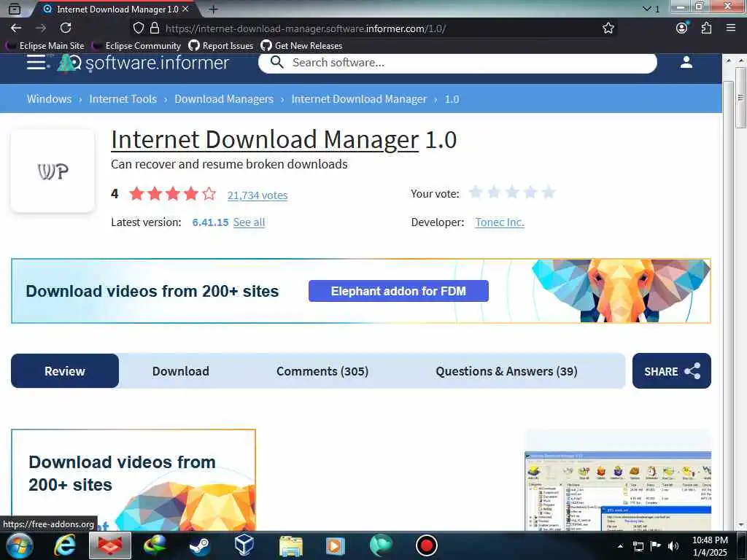Go to the Internet Download Manager breadcrumb
Screen dimensions: 747x560
(x=359, y=99)
